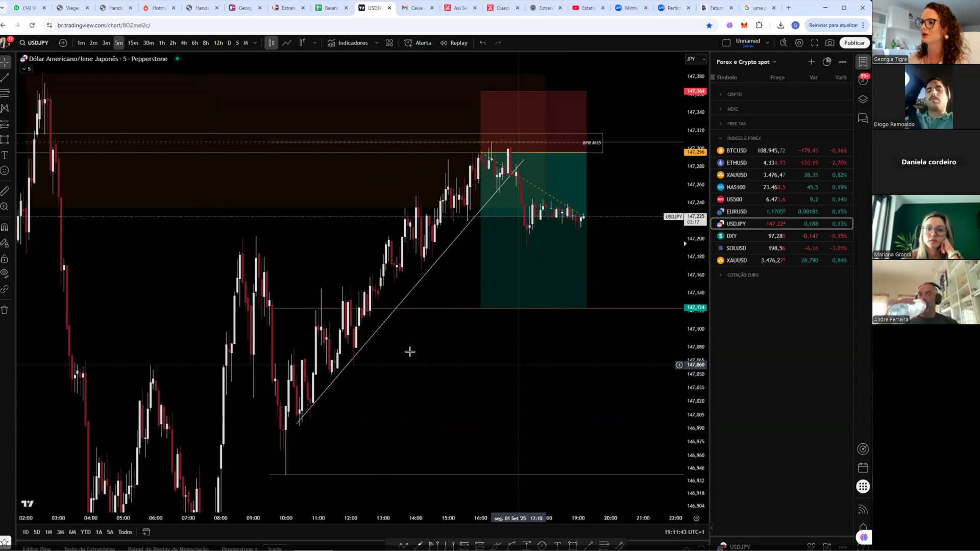Open the Indicadores dropdown arrow

pos(377,43)
